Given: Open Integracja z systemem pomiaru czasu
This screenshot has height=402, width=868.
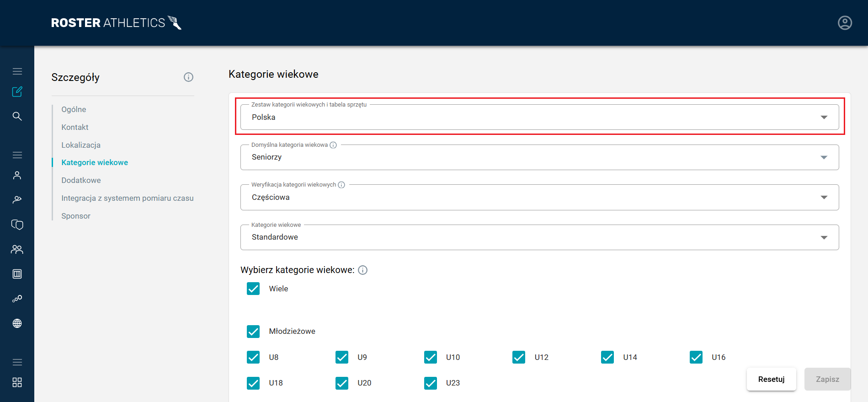Looking at the screenshot, I should (128, 198).
